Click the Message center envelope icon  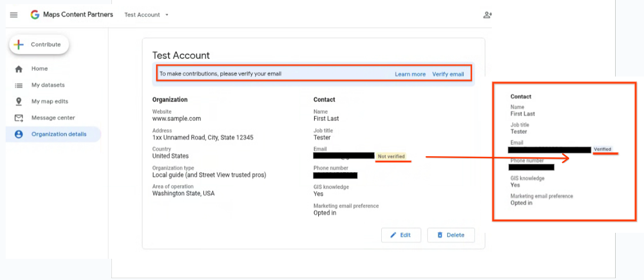18,118
